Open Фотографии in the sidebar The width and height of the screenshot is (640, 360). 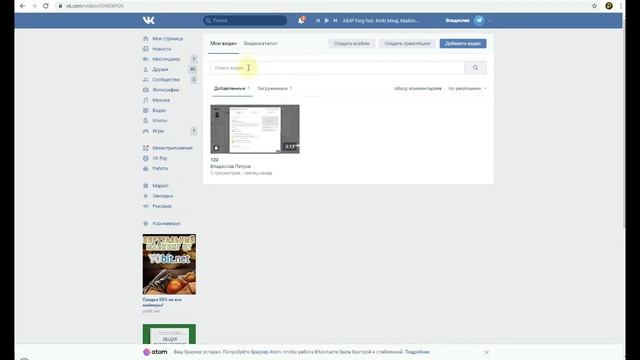point(166,89)
